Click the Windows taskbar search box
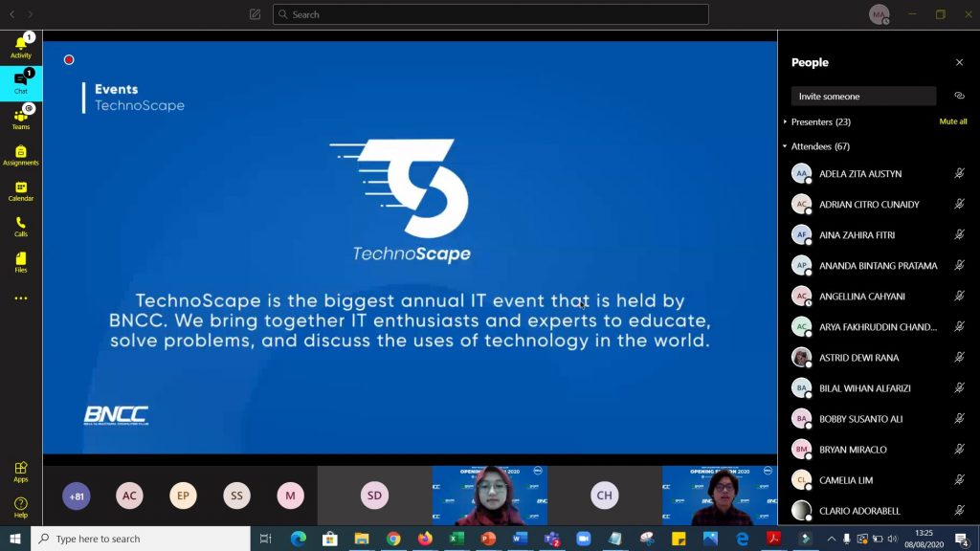This screenshot has height=551, width=980. tap(141, 539)
